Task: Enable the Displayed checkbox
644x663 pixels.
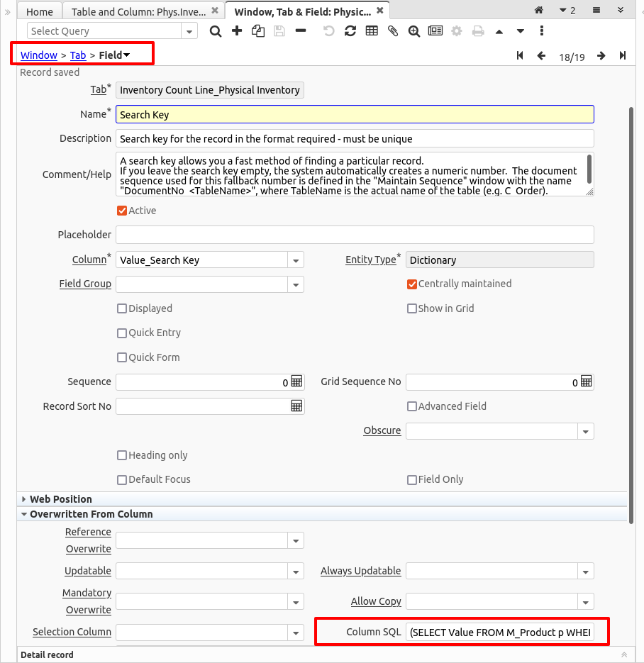Action: coord(122,308)
